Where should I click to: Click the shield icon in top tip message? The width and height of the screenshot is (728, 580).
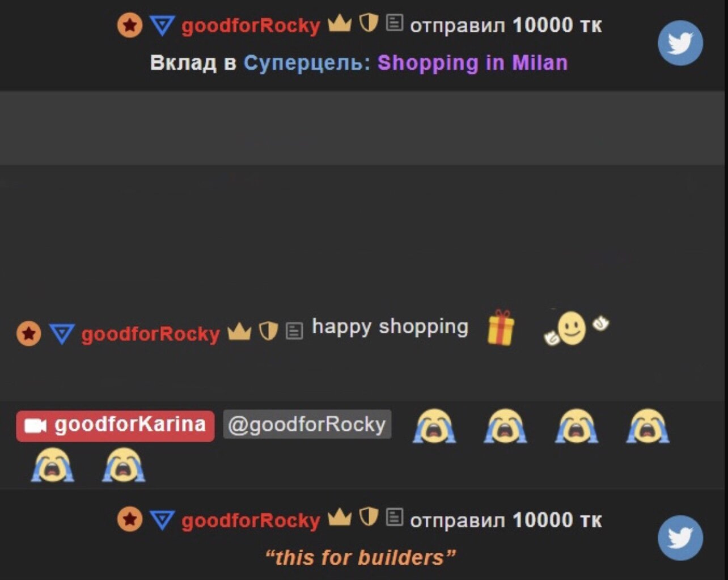[x=369, y=23]
